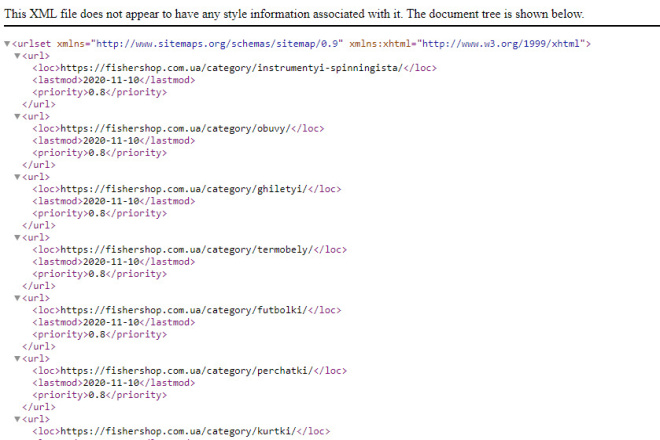
Task: Click the lastmod date under termobely entry
Action: point(111,262)
